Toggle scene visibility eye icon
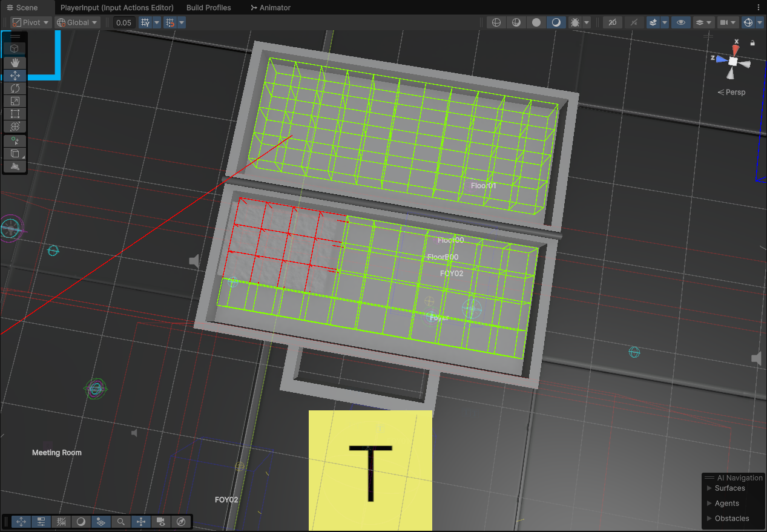The width and height of the screenshot is (767, 532). tap(682, 22)
